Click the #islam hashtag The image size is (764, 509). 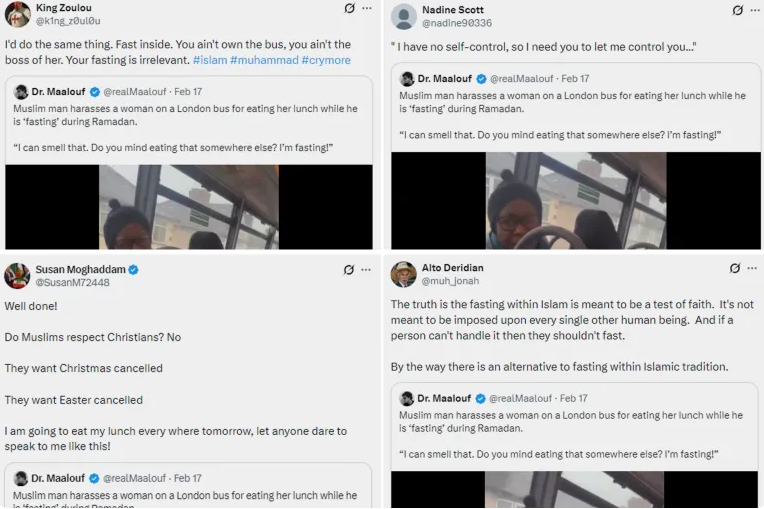[209, 60]
